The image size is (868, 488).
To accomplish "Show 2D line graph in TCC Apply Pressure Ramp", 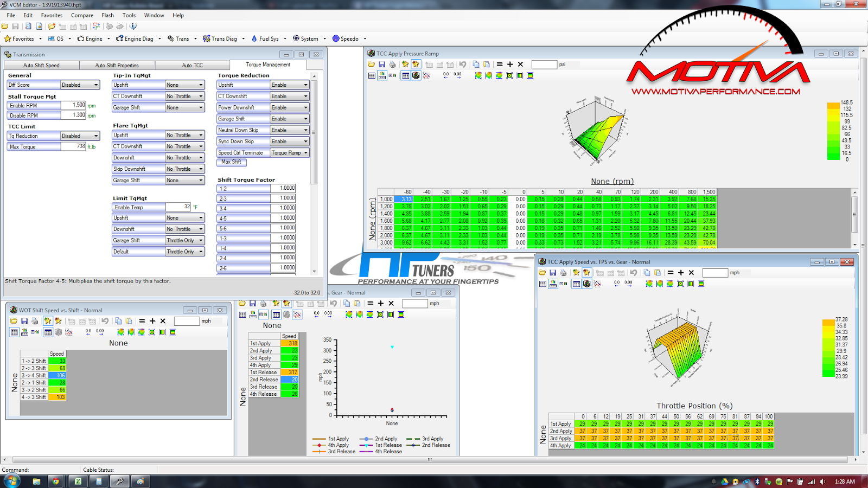I will pos(426,75).
